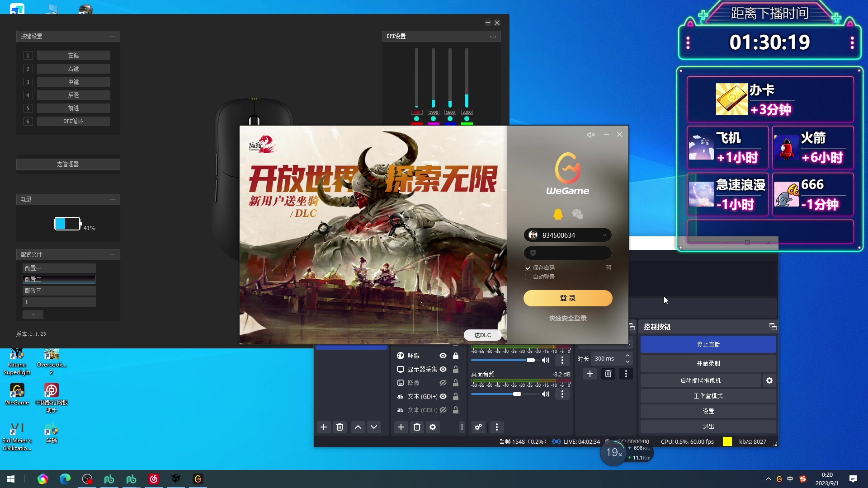Undock the 控制按钮 panel icon
The height and width of the screenshot is (488, 868).
(x=773, y=327)
